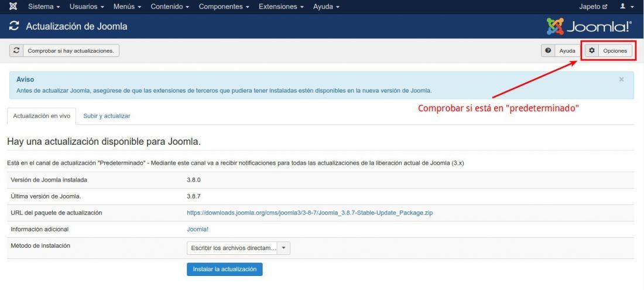Open the Joomla! additional information link
644x290 pixels.
(197, 229)
